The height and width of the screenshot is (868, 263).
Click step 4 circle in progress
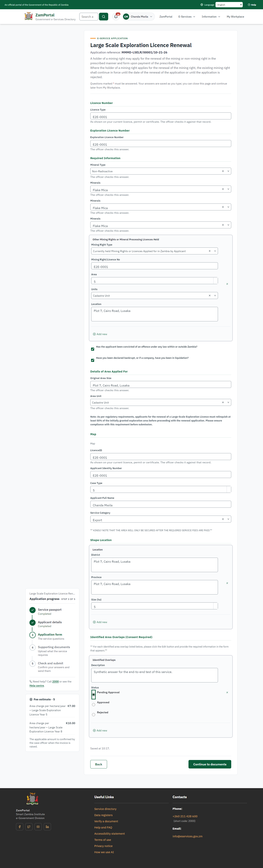[x=33, y=647]
